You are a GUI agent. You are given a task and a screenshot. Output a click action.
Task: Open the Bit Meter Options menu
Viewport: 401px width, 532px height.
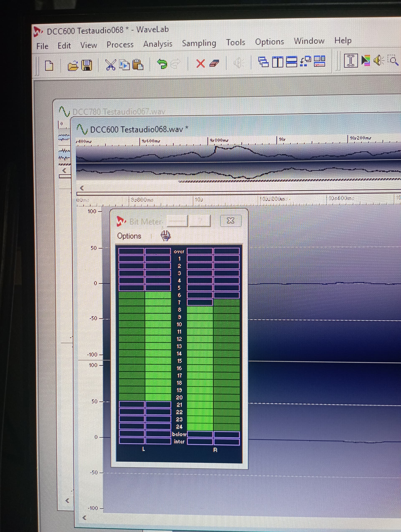click(129, 236)
